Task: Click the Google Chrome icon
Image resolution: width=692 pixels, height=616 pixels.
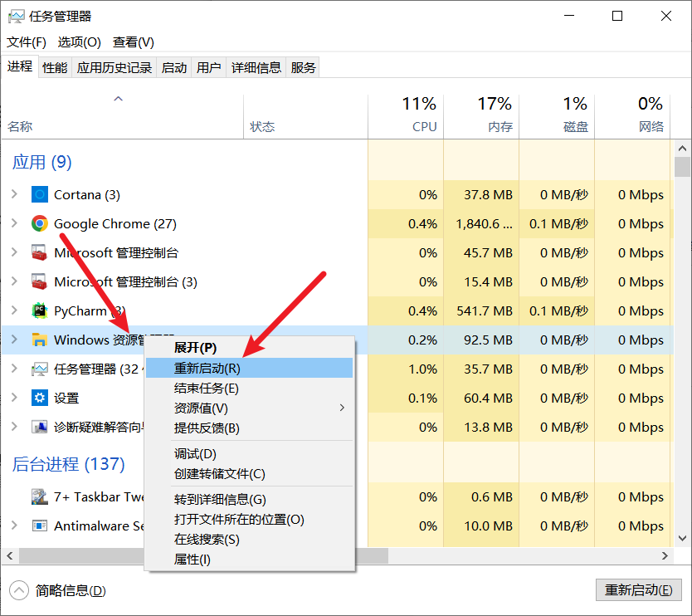Action: 39,223
